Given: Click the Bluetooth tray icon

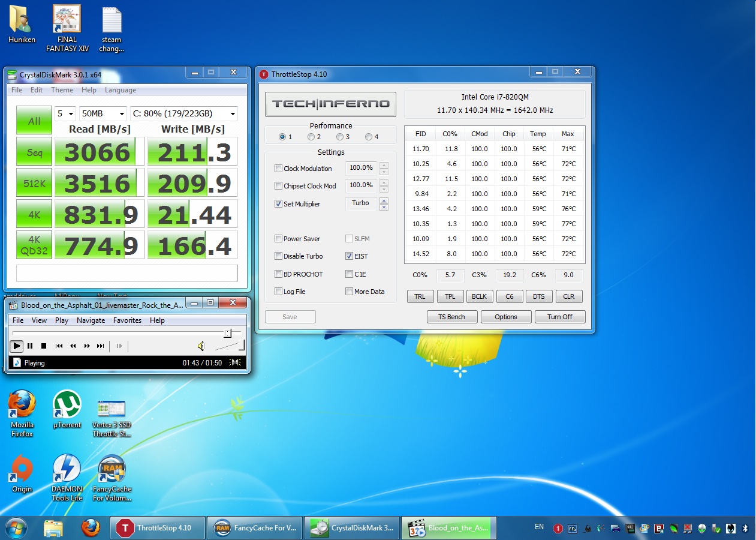Looking at the screenshot, I should coord(745,529).
